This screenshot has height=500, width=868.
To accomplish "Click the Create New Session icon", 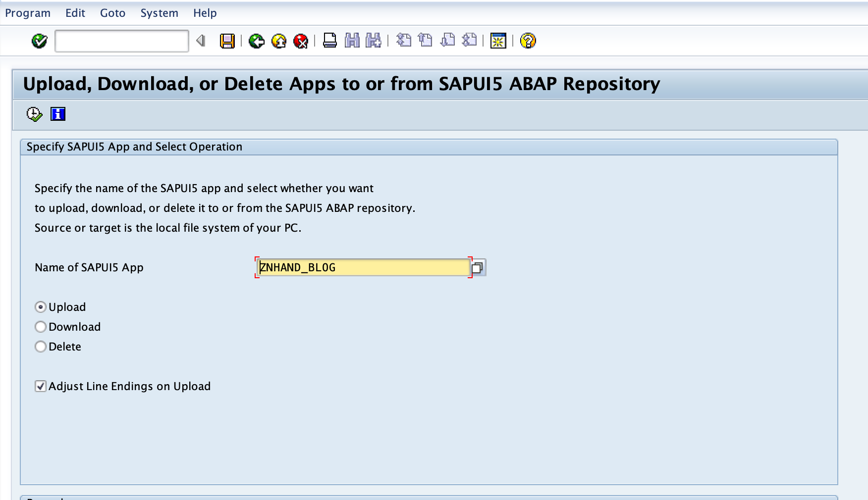I will pyautogui.click(x=498, y=41).
